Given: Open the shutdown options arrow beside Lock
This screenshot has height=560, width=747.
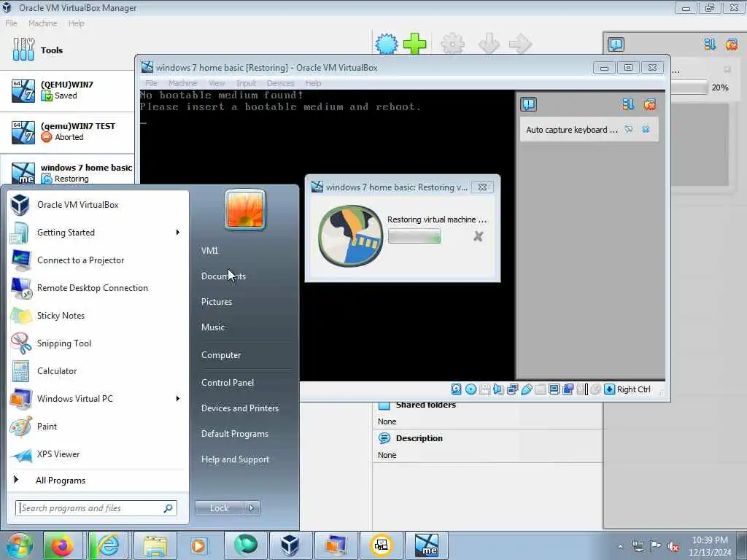Looking at the screenshot, I should [x=252, y=508].
